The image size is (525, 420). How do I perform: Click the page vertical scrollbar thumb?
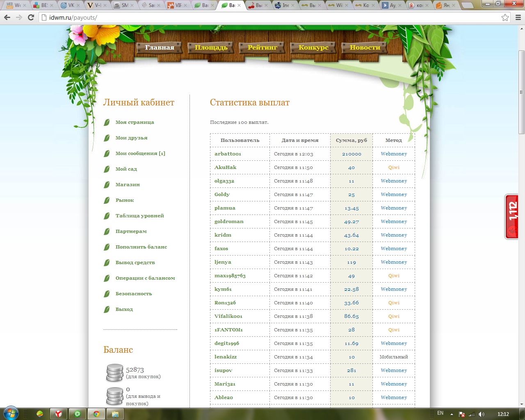pyautogui.click(x=521, y=92)
